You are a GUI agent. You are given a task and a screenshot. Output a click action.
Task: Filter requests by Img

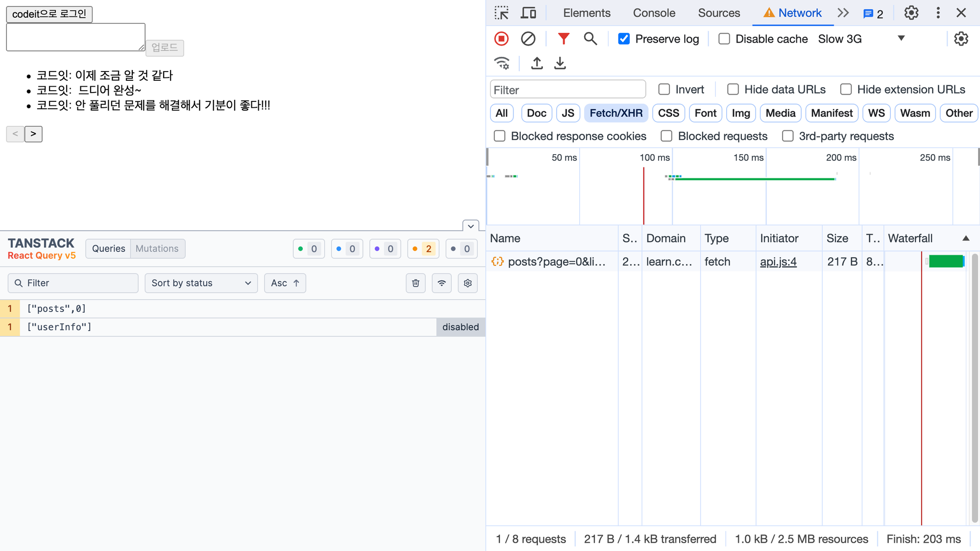(x=741, y=113)
